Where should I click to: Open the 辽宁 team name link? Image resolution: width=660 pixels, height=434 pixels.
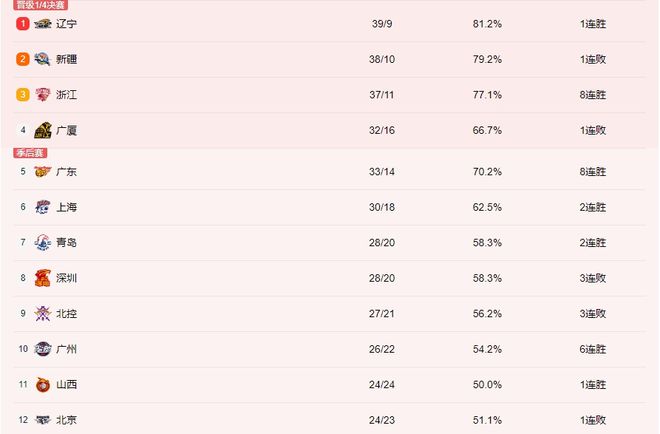(x=67, y=24)
